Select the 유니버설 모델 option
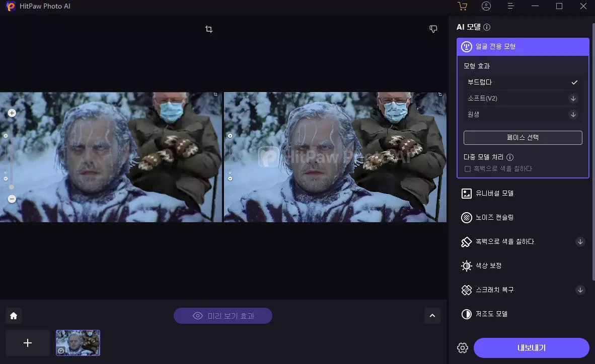The width and height of the screenshot is (595, 364). coord(494,194)
